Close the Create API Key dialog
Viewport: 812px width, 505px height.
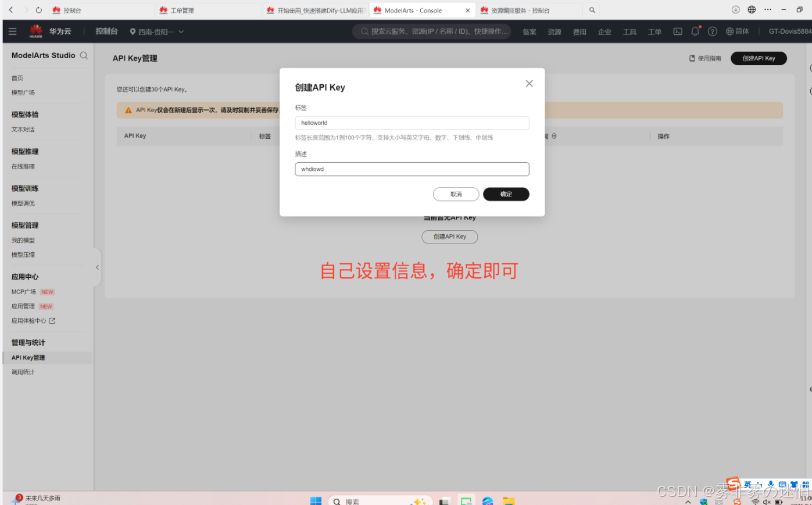pos(529,84)
